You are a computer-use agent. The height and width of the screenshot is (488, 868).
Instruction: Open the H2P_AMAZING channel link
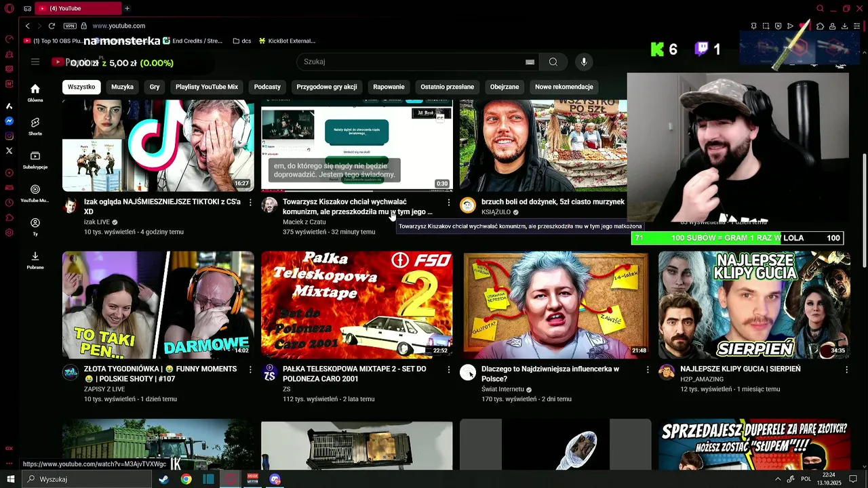tap(702, 379)
